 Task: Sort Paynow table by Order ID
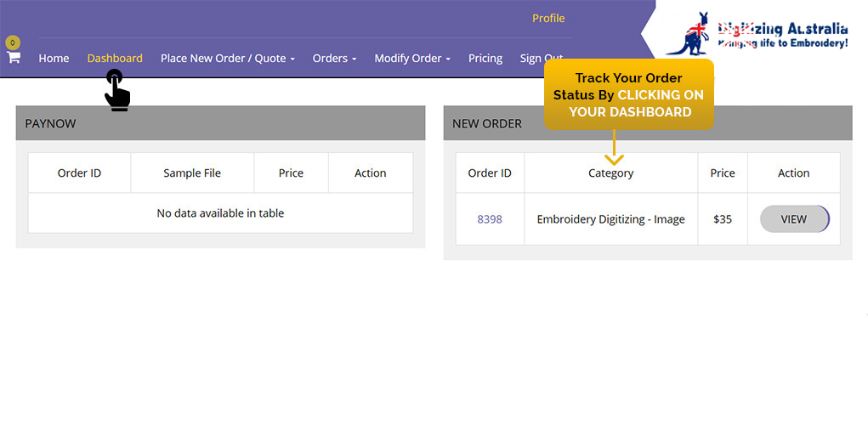point(79,173)
